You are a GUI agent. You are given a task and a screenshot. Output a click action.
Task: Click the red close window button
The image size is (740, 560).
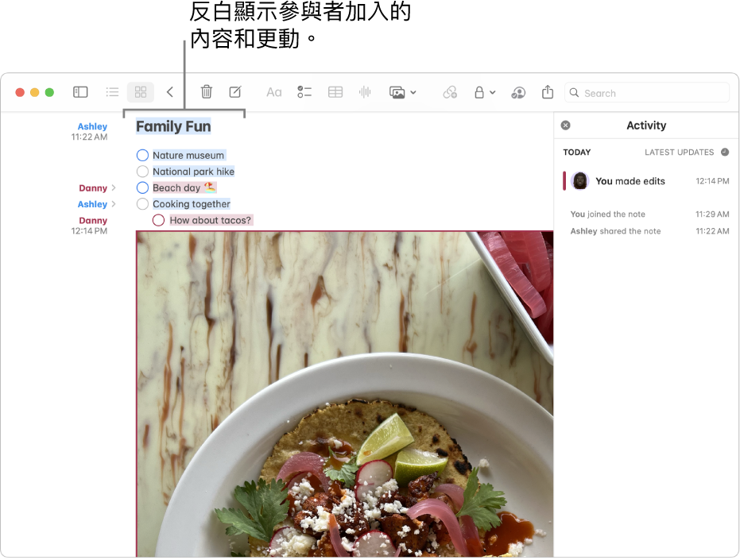20,92
